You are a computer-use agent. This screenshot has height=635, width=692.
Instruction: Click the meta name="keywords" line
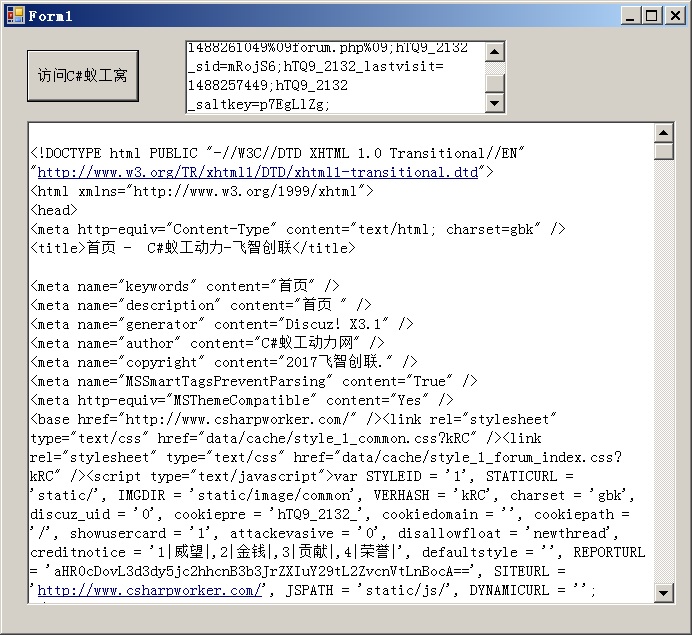pos(185,286)
